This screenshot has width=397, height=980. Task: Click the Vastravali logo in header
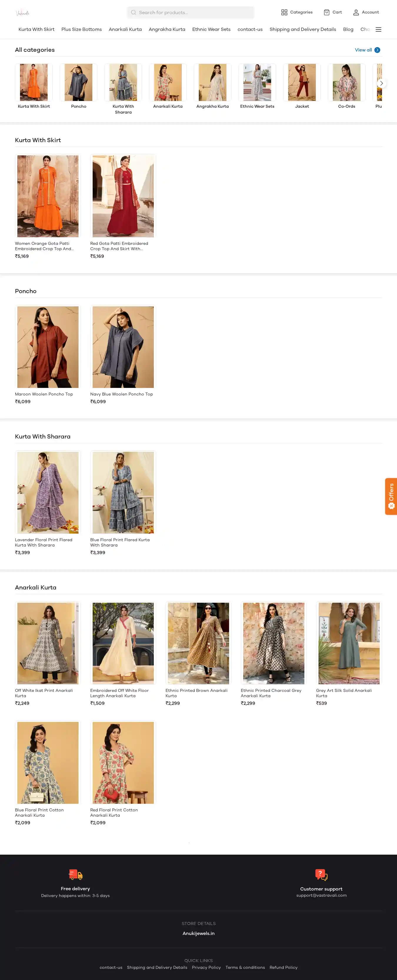pos(22,13)
